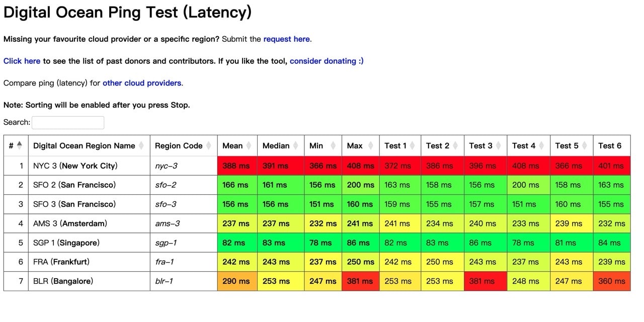The width and height of the screenshot is (644, 322).
Task: Sort by the # column sort icon
Action: click(20, 145)
